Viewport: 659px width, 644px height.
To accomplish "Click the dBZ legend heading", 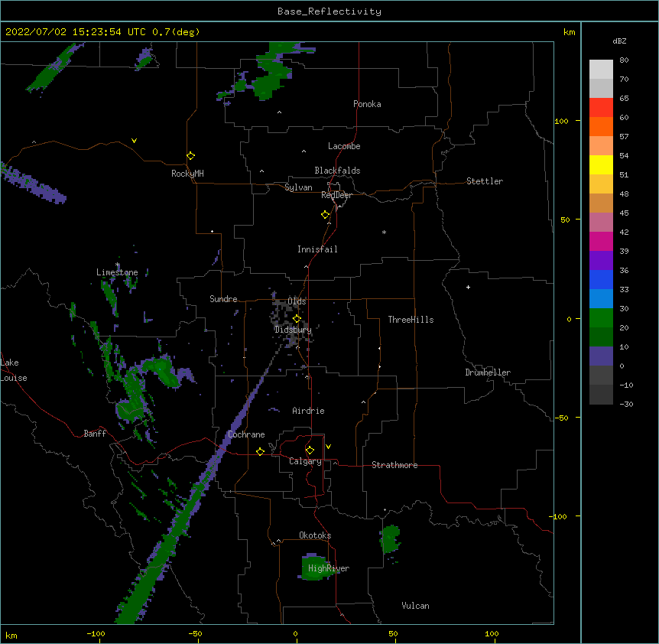I will coord(619,41).
